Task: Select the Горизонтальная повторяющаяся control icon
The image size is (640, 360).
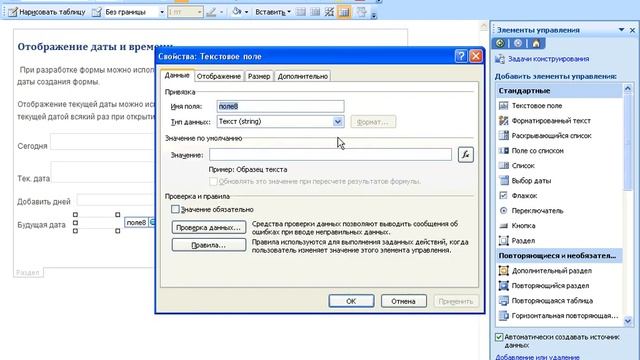Action: 504,316
